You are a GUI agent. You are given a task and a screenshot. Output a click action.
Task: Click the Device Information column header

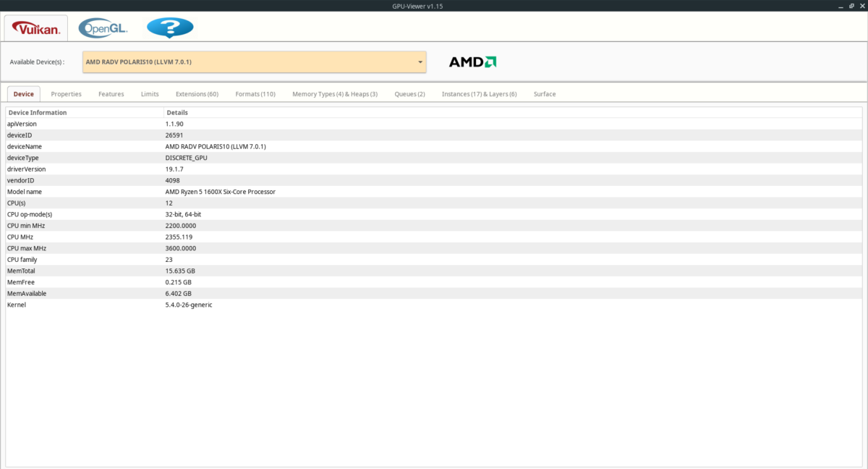[38, 112]
